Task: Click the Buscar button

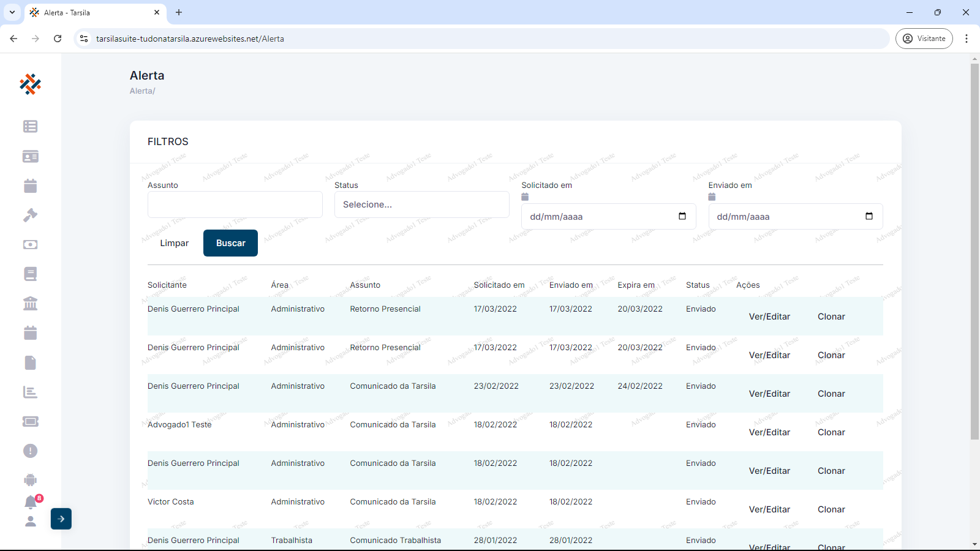Action: click(230, 243)
